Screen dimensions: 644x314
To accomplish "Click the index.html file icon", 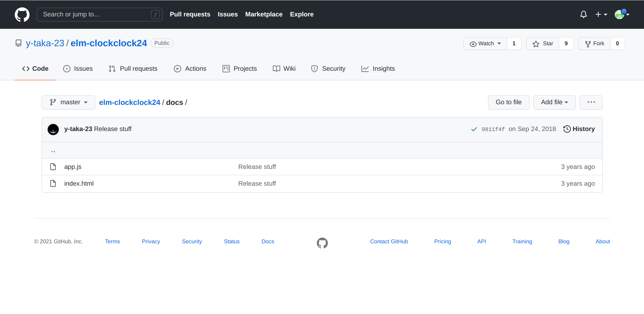I will tap(53, 183).
